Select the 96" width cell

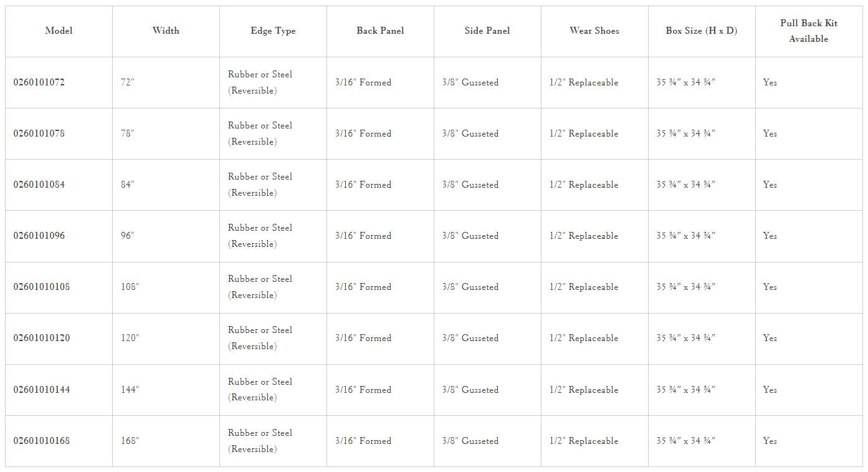point(128,236)
